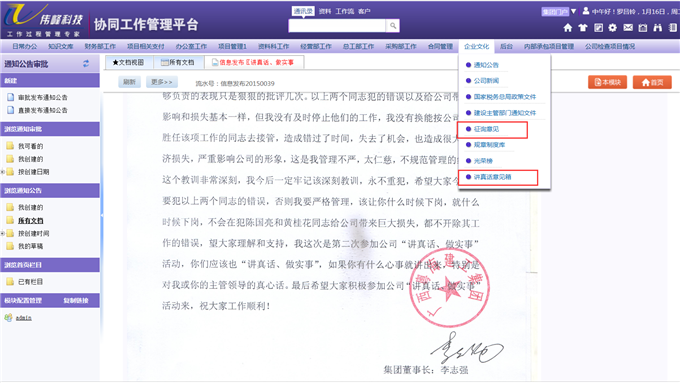Click the edit note icon
Image resolution: width=680 pixels, height=383 pixels.
[x=598, y=28]
